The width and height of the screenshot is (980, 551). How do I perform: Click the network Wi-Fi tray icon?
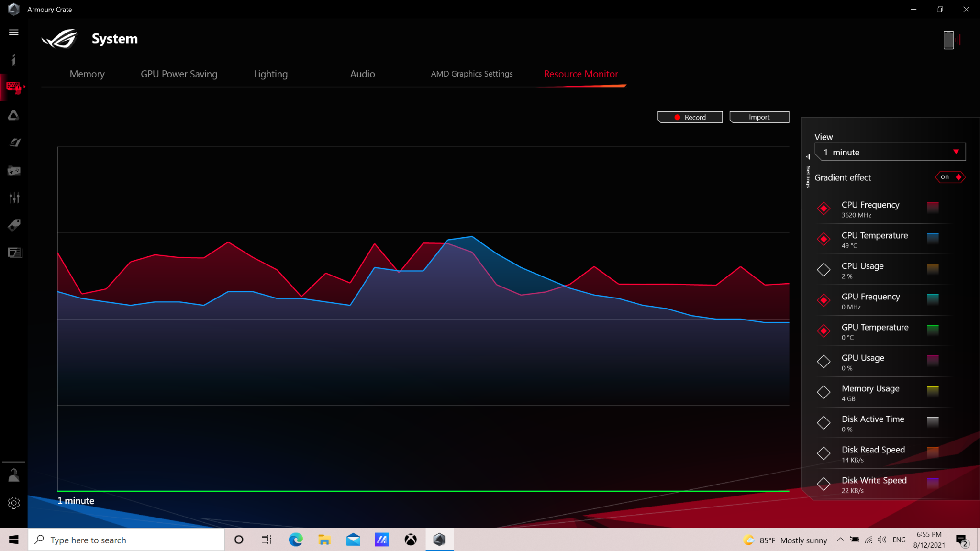tap(869, 540)
